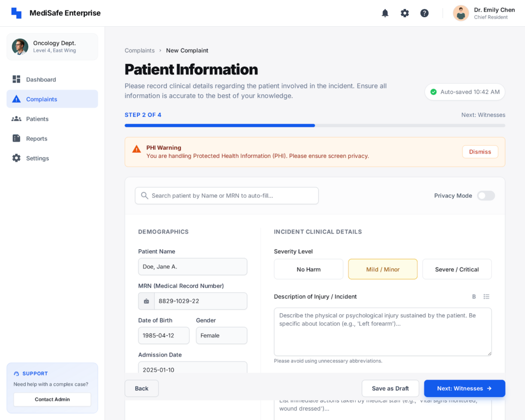Screen dimensions: 525x420
Task: Click the step progress bar
Action: tap(314, 125)
